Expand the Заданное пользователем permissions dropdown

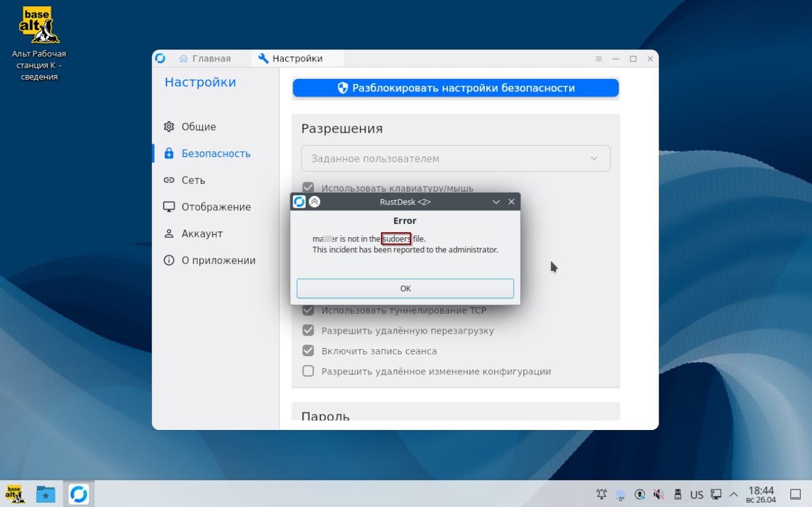coord(455,159)
